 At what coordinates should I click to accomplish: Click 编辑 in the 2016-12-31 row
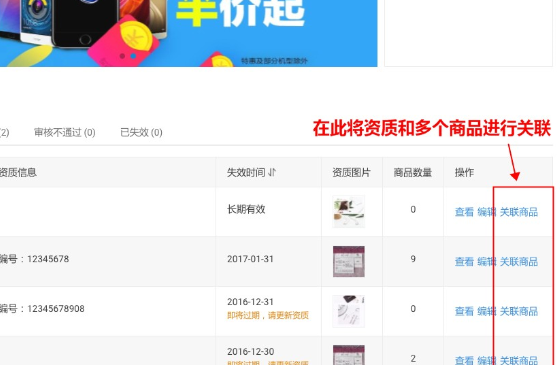click(x=486, y=311)
